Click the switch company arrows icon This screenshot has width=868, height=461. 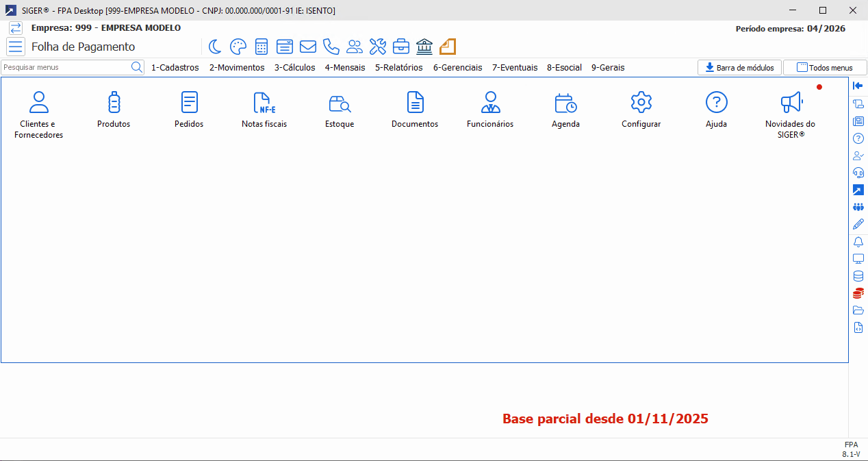(x=16, y=28)
